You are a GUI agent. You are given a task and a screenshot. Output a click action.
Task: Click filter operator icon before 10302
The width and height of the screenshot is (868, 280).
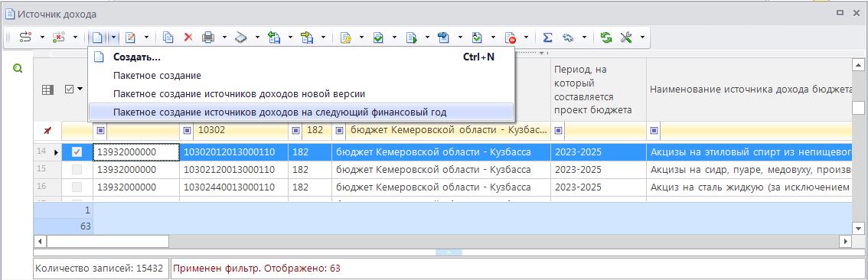188,131
